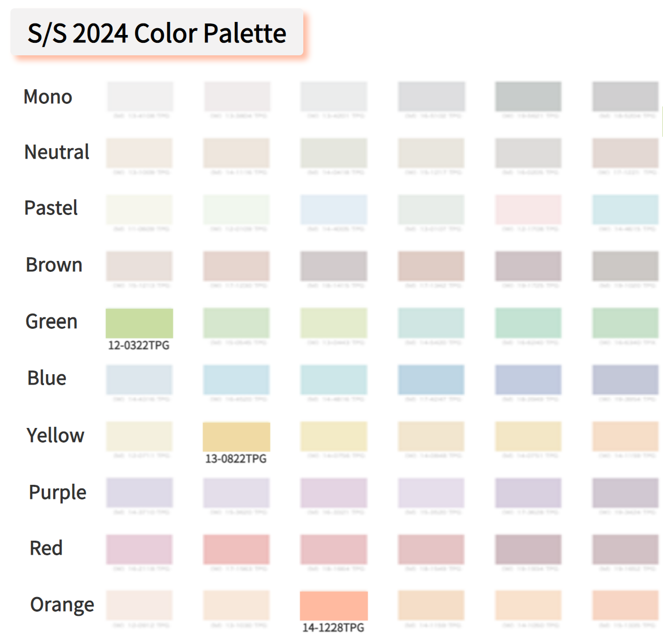Image resolution: width=663 pixels, height=644 pixels.
Task: Click the Purple category label
Action: tap(58, 493)
